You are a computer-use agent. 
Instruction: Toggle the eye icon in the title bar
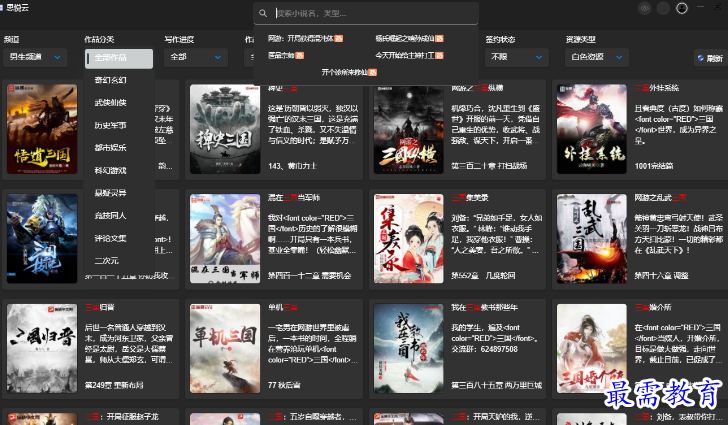click(644, 8)
